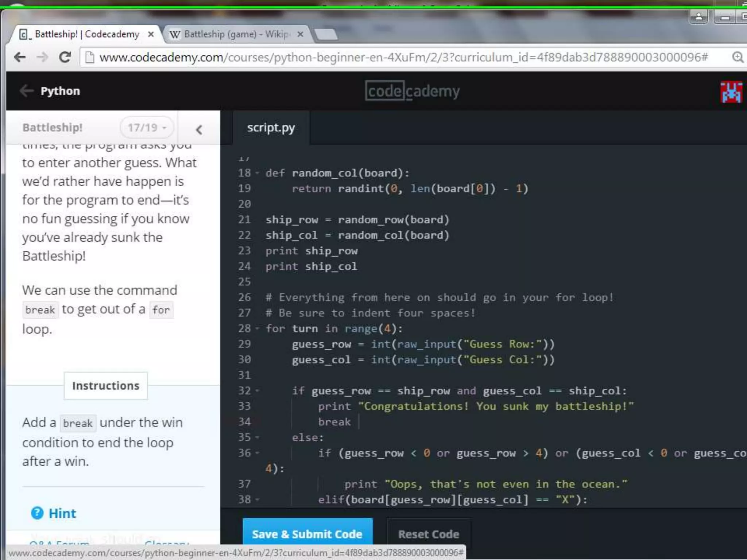
Task: Open the 17/19 lesson dropdown
Action: [x=147, y=128]
